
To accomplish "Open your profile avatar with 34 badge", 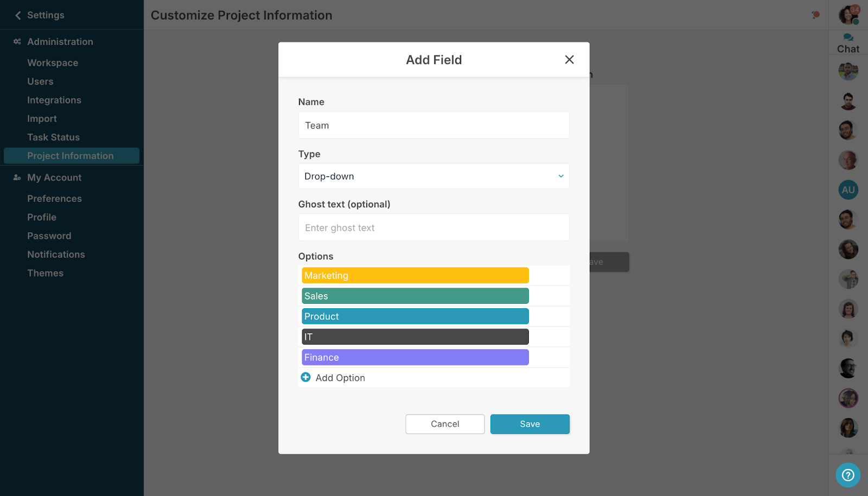I will pyautogui.click(x=848, y=15).
